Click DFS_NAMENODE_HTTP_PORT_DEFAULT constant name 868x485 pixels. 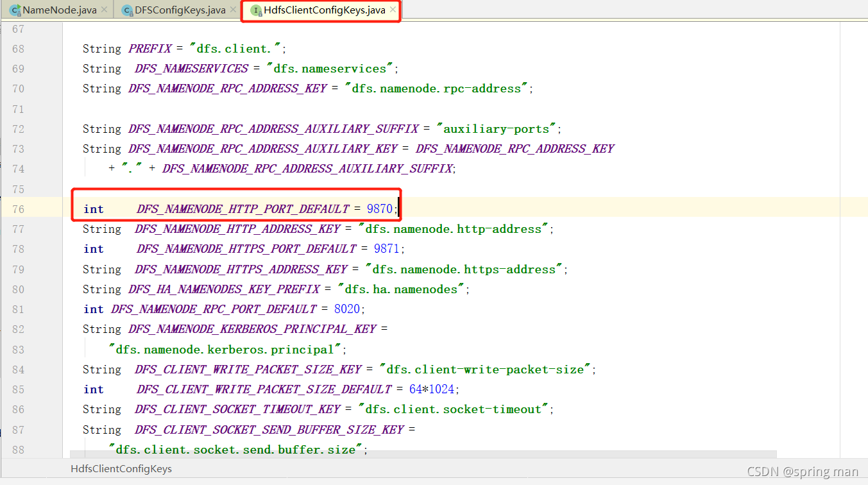pyautogui.click(x=243, y=209)
